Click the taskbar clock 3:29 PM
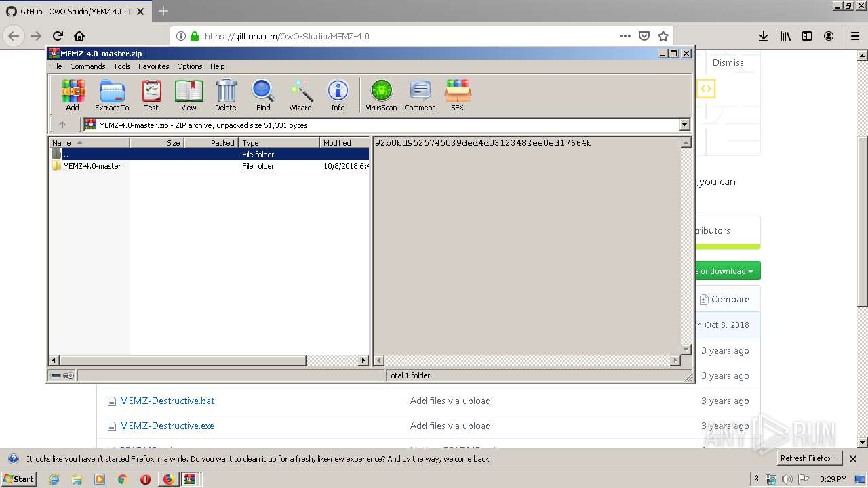This screenshot has width=868, height=488. [833, 479]
